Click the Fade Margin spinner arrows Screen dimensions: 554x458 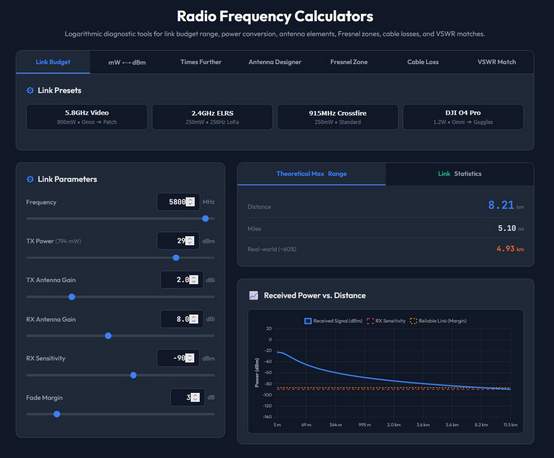coord(195,398)
